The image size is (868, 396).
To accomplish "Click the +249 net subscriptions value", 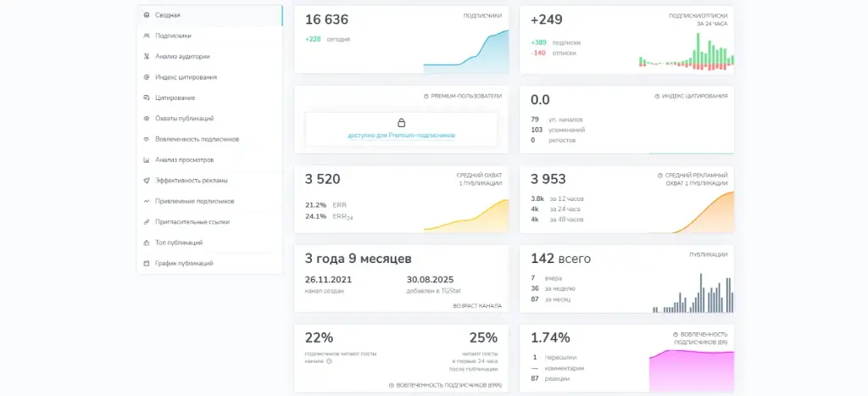I will (547, 20).
